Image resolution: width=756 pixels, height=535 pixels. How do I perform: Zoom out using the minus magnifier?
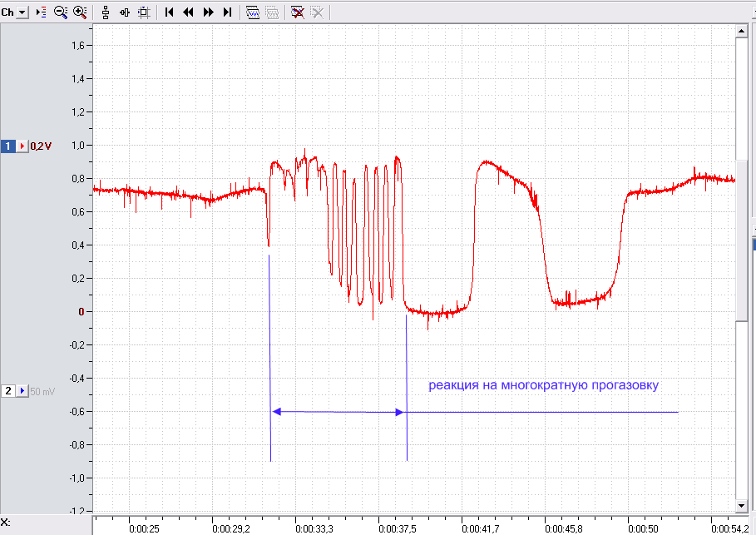tap(61, 12)
